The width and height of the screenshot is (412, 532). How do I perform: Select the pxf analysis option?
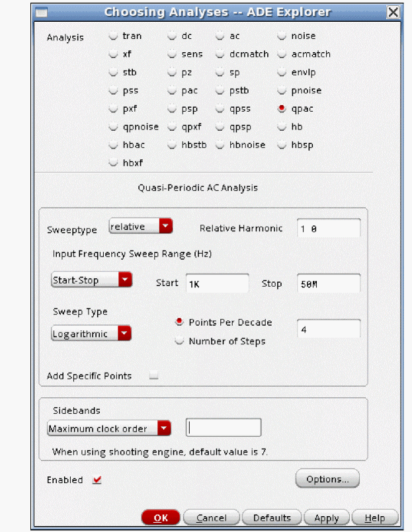click(x=113, y=108)
